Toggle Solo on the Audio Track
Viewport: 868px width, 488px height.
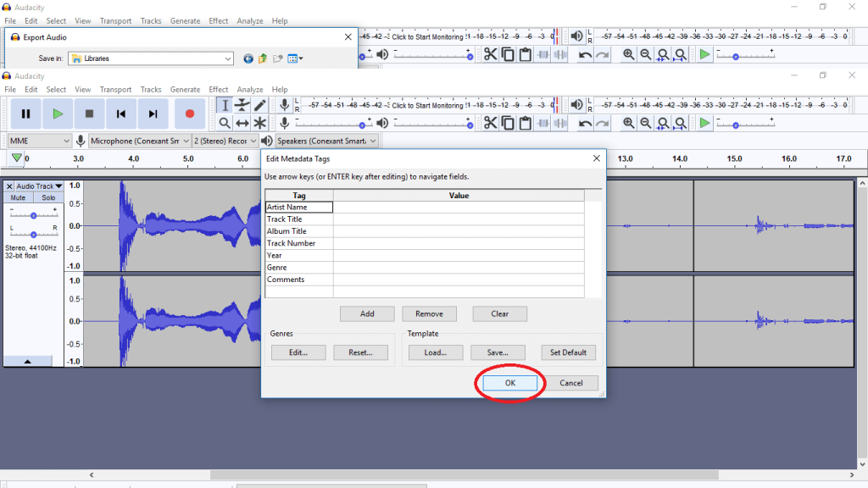(x=48, y=197)
